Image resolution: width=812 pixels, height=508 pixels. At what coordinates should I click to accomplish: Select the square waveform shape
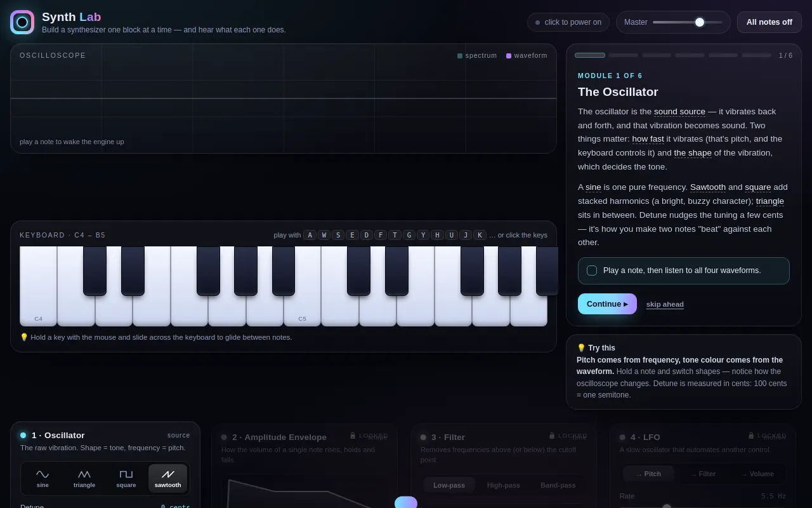click(126, 478)
